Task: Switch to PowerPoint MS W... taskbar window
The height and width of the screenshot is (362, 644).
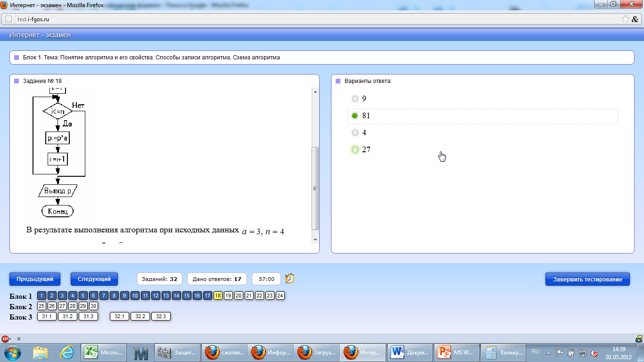Action: [x=456, y=352]
